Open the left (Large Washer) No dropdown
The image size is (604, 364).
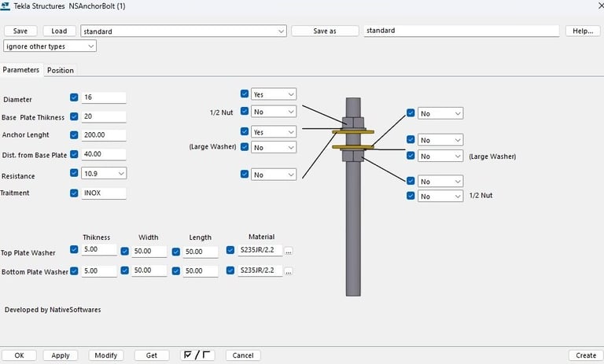click(x=274, y=147)
